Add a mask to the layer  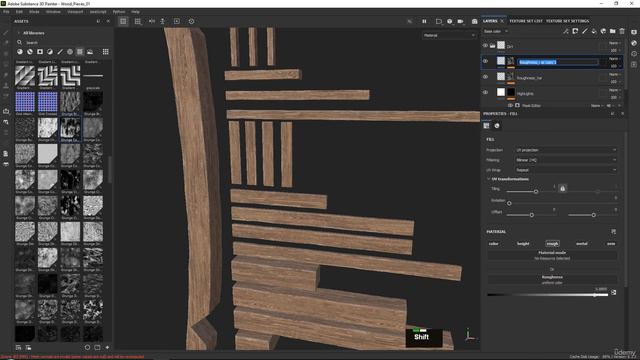[x=575, y=31]
